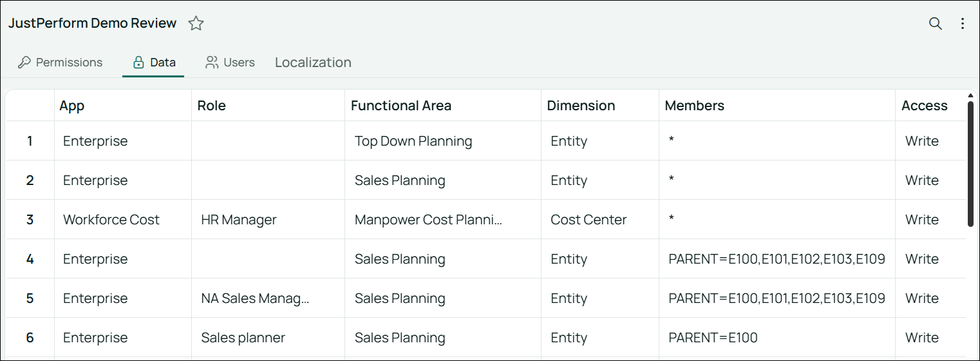Viewport: 980px width, 361px height.
Task: Click the scrollbar up arrow
Action: [970, 96]
